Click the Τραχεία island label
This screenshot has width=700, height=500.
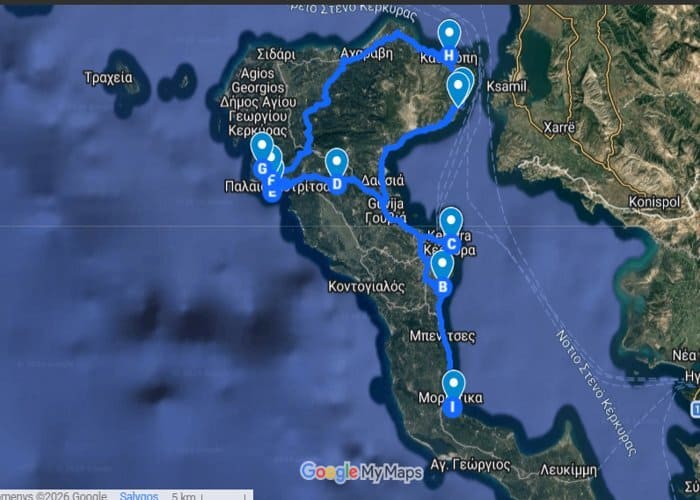coord(108,78)
